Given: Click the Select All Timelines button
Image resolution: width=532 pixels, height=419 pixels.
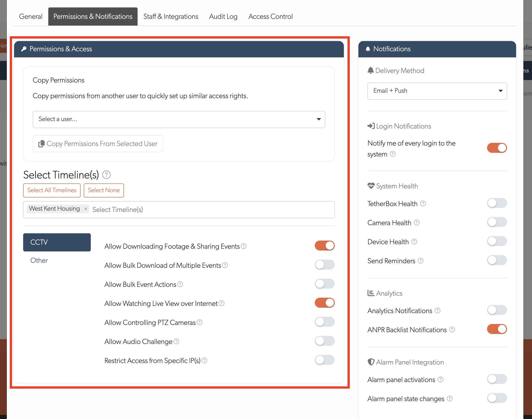Looking at the screenshot, I should click(52, 190).
